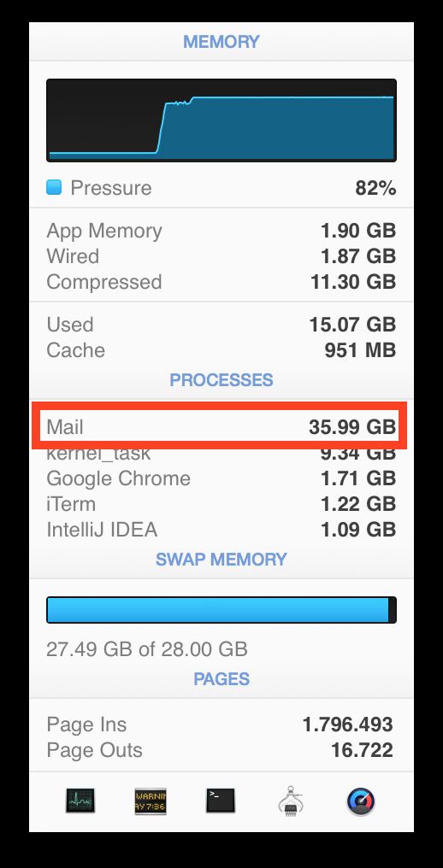Select the Google Chrome process row
This screenshot has height=868, width=443.
(221, 478)
